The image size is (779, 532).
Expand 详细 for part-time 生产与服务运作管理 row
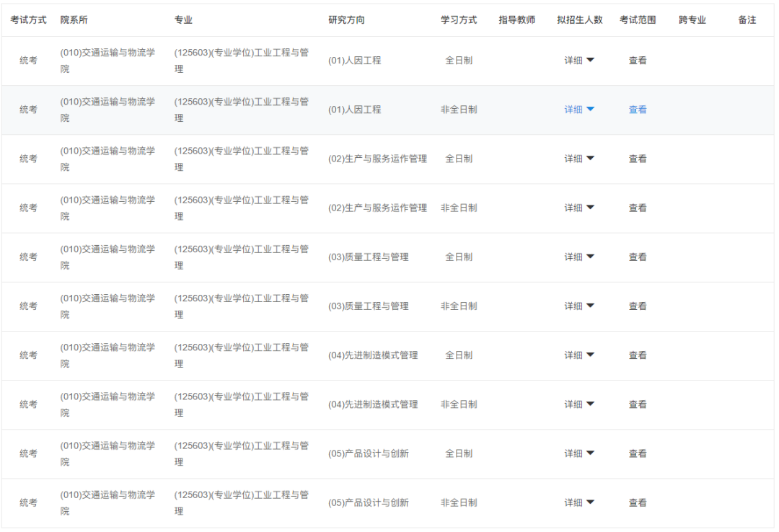coord(579,208)
